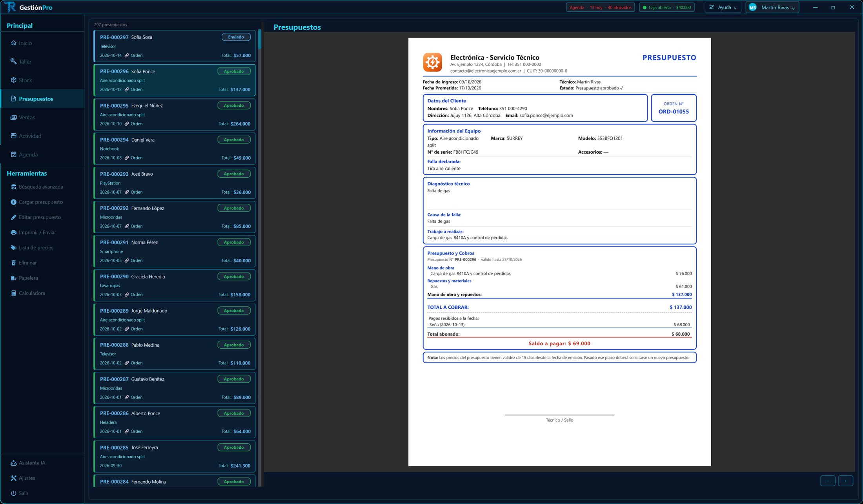Viewport: 863px width, 504px height.
Task: Select budget PRE-000293 José Bravo card
Action: tap(175, 183)
